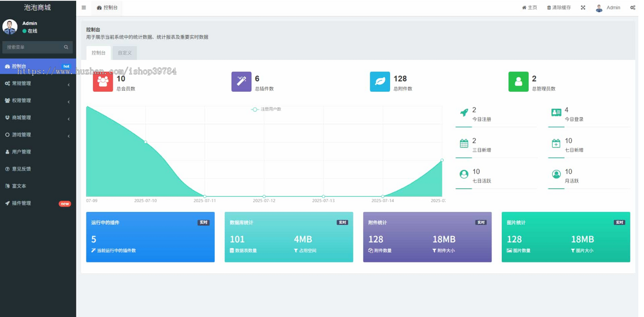Toggle the sidebar hamburger menu icon
Viewport: 644px width, 317px height.
[x=84, y=8]
